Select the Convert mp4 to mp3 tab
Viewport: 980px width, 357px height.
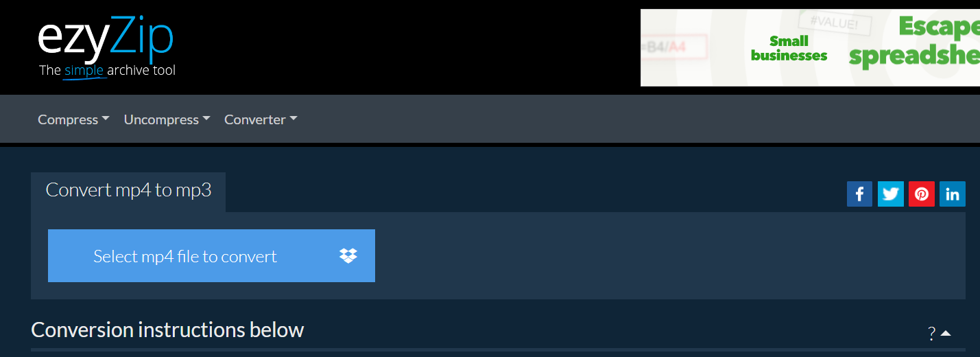pyautogui.click(x=128, y=191)
